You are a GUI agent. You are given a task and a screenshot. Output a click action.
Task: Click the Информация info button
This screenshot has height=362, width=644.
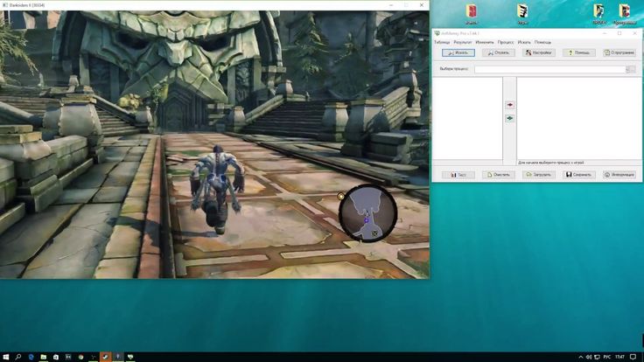tap(619, 174)
